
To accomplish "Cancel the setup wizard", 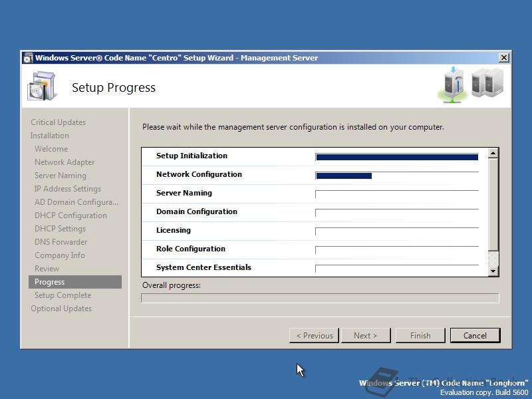I will [x=475, y=336].
